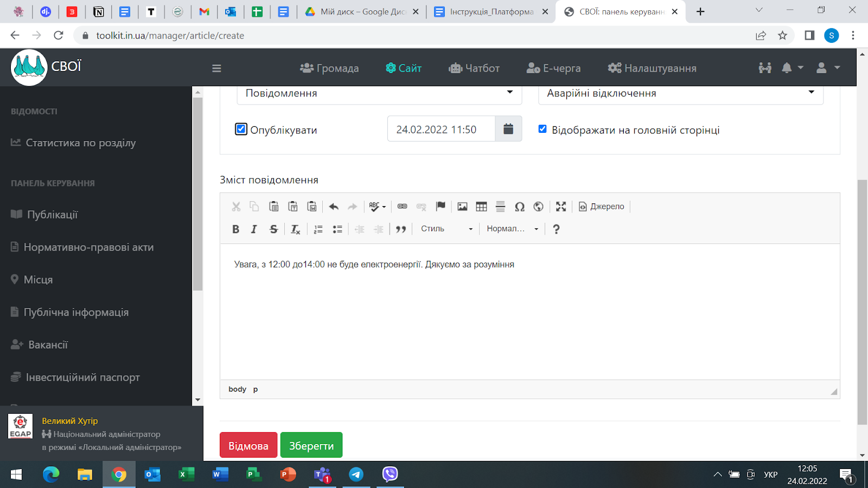Toggle the hamburger sidebar menu

(x=216, y=68)
